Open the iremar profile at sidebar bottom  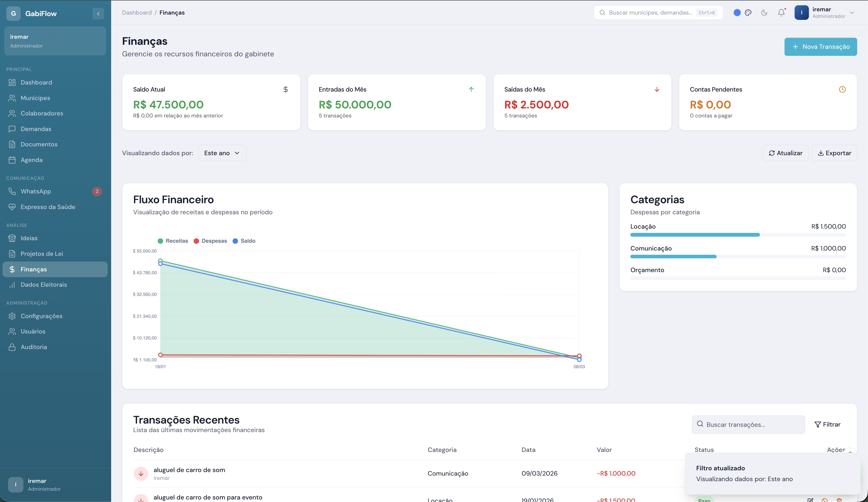tap(55, 484)
